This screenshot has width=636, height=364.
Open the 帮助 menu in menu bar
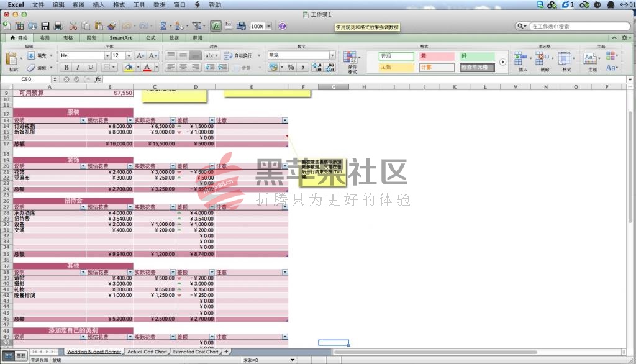point(215,5)
